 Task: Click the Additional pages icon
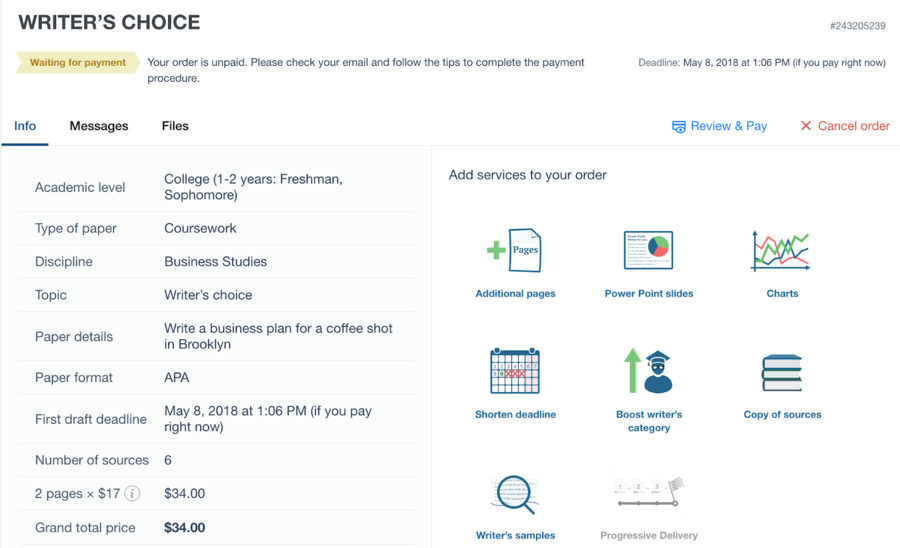point(514,251)
